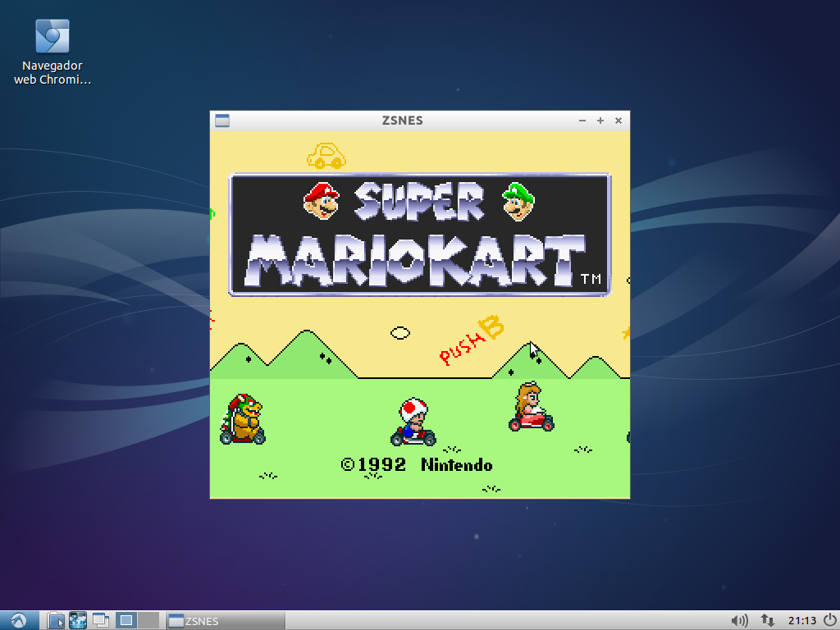
Task: Click the 21:13 clock in the taskbar
Action: 801,620
